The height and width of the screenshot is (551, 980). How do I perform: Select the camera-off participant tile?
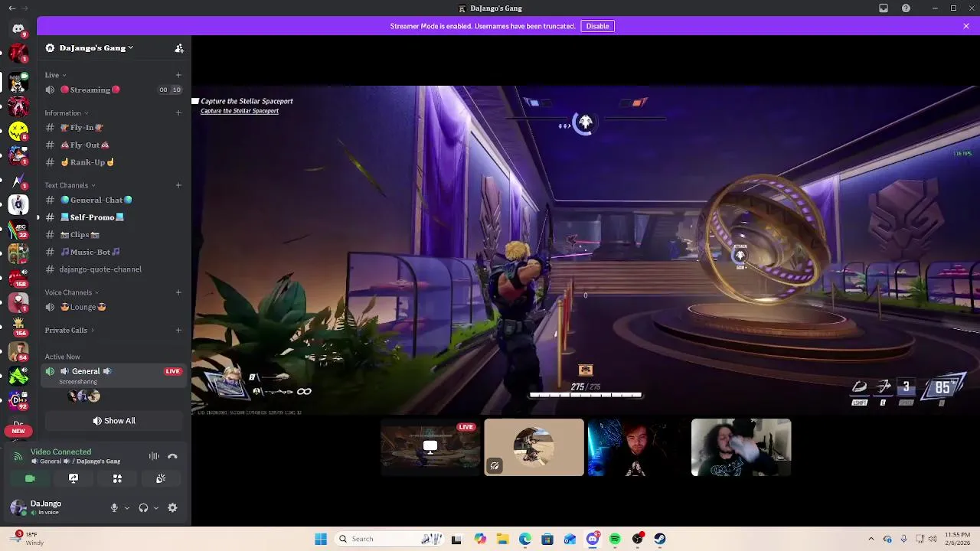(534, 447)
